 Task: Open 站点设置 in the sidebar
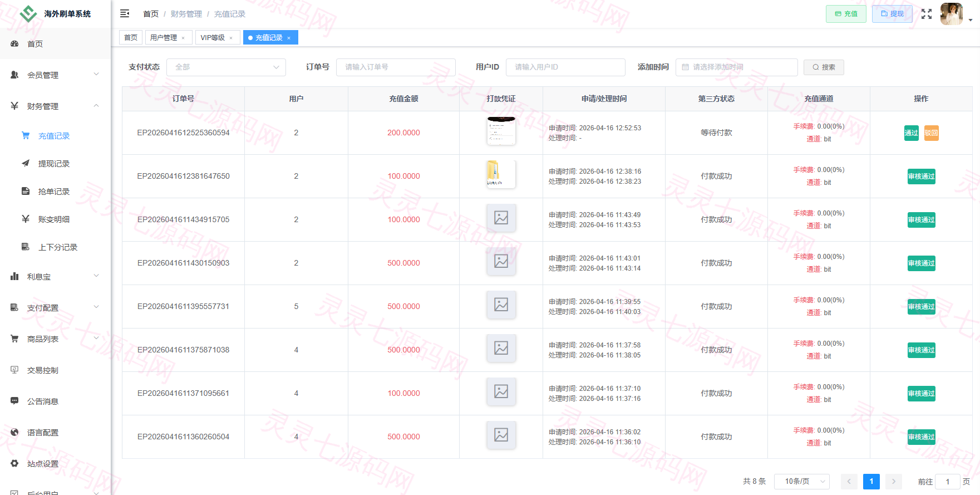coord(43,464)
